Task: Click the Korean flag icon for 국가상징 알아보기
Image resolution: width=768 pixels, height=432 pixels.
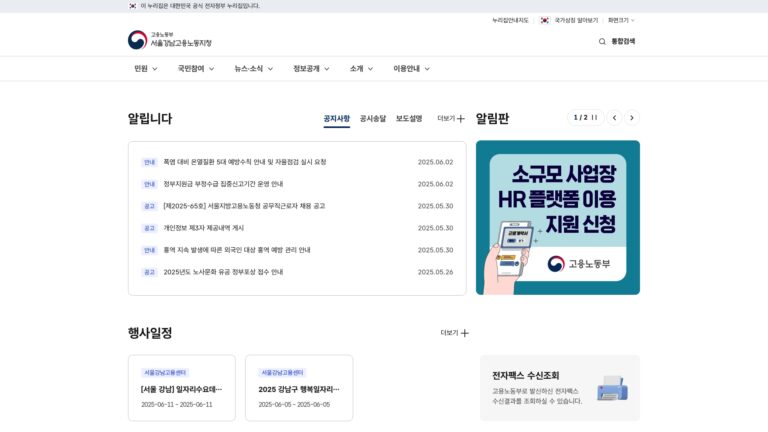Action: 545,21
